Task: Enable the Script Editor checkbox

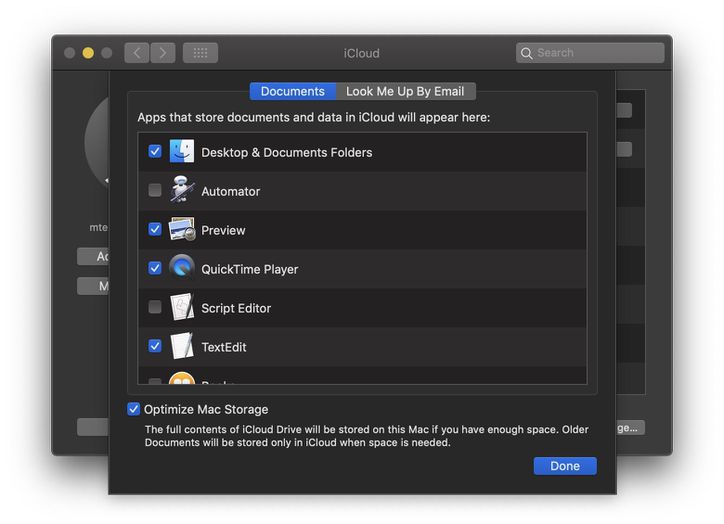Action: click(x=155, y=307)
